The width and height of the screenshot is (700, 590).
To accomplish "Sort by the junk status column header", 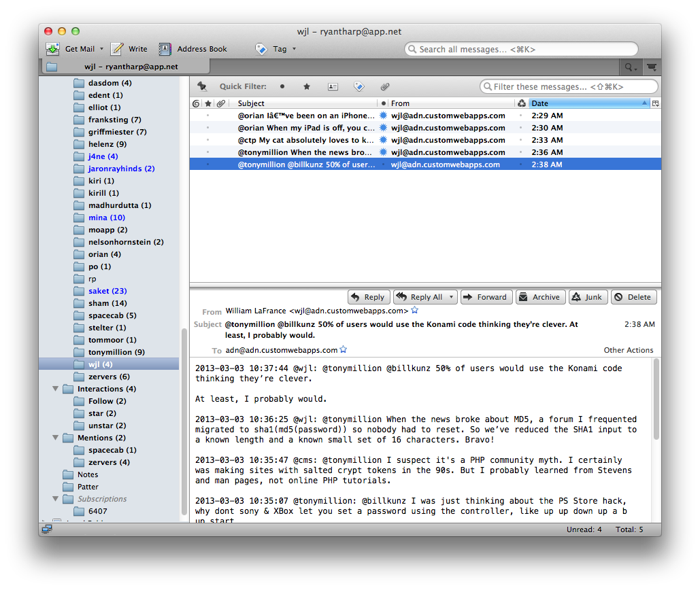I will 521,103.
